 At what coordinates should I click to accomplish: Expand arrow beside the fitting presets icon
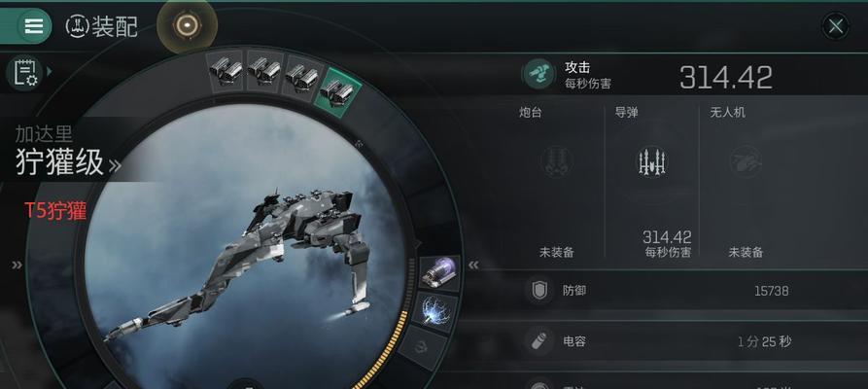(x=50, y=72)
